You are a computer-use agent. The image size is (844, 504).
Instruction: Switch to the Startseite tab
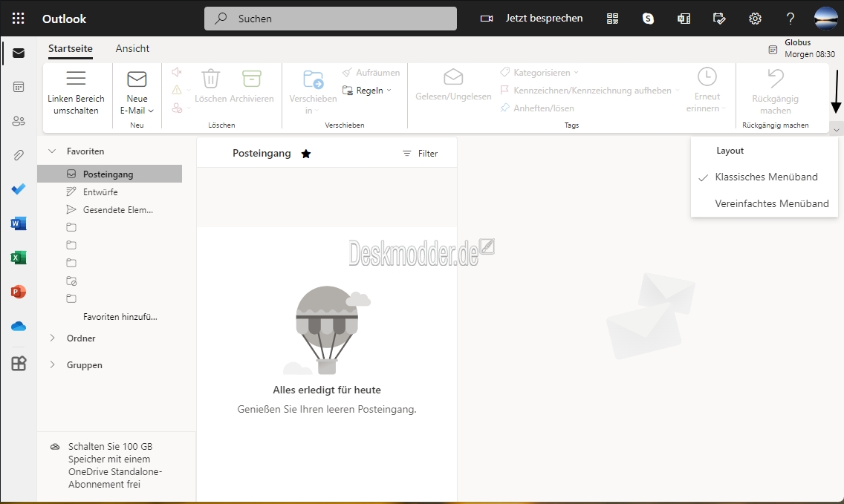[71, 48]
